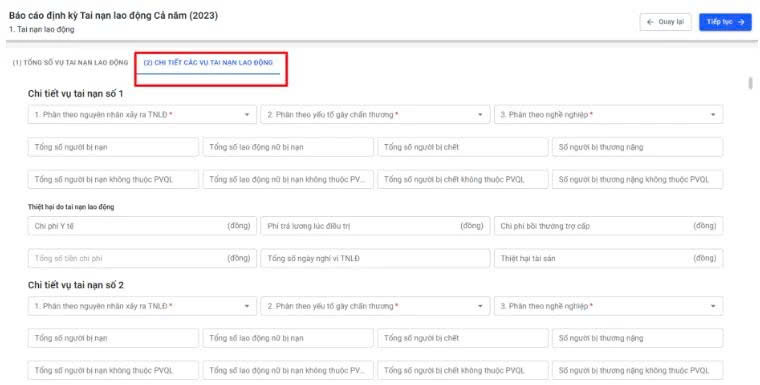Open accident 1 nguyên nhân xảy ra TNLĐ dropdown
Screen dimensions: 760x385
point(142,115)
